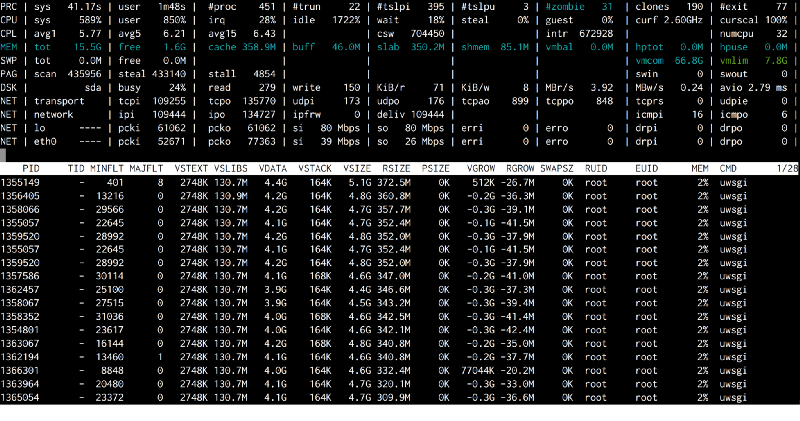Click the eth0 interface name
The height and width of the screenshot is (421, 800).
pos(45,142)
